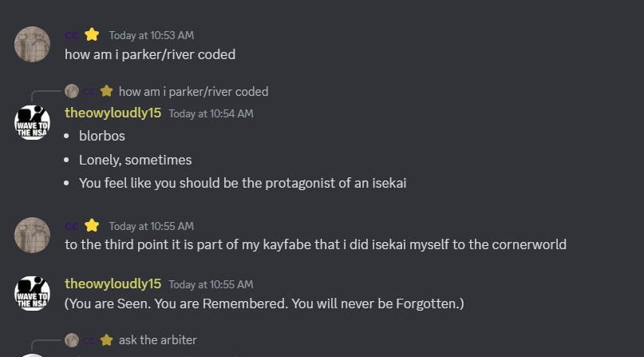Click the "Today at 10:54 AM" timestamp

point(211,113)
